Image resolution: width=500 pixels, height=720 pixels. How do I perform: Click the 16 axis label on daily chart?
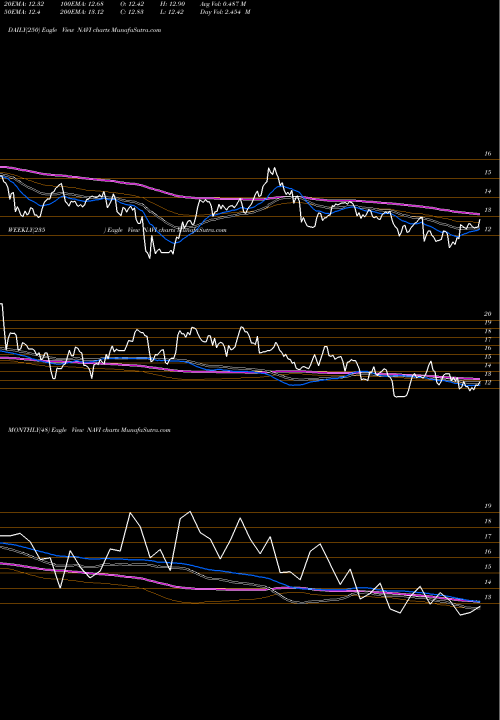coord(488,154)
